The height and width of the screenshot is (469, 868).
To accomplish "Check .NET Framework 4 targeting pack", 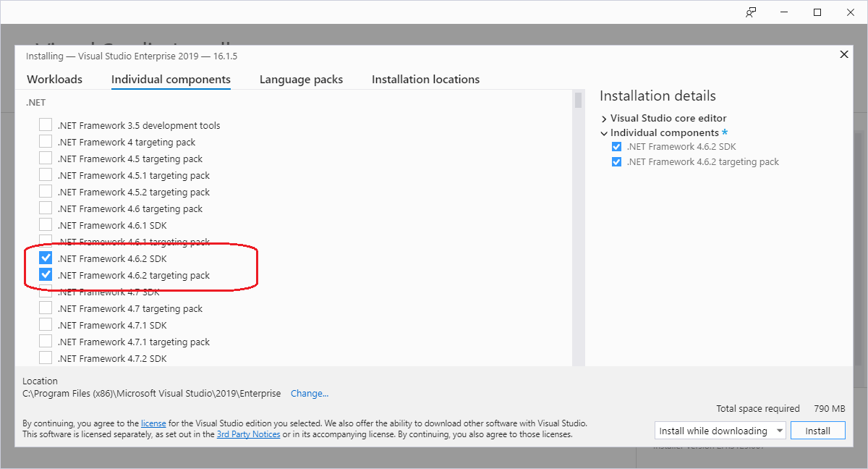I will 46,141.
